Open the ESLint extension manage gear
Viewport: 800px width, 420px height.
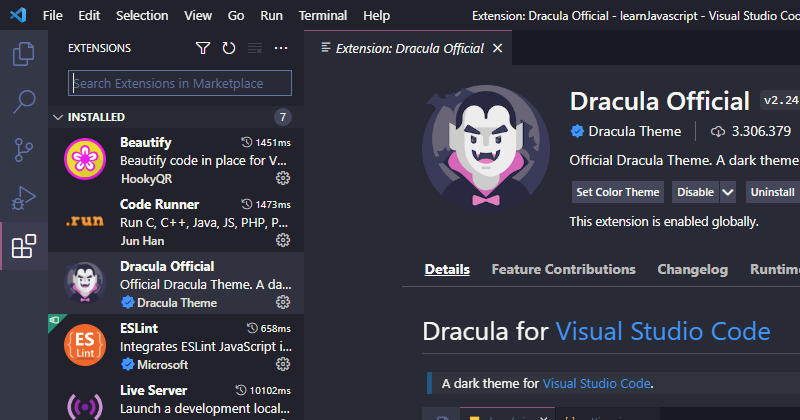(x=283, y=365)
